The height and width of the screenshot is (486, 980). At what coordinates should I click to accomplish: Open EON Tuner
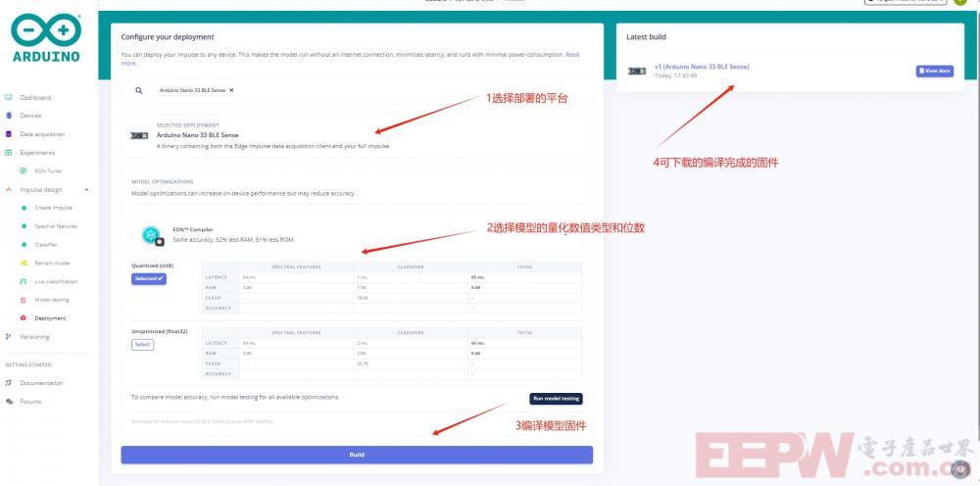coord(48,170)
